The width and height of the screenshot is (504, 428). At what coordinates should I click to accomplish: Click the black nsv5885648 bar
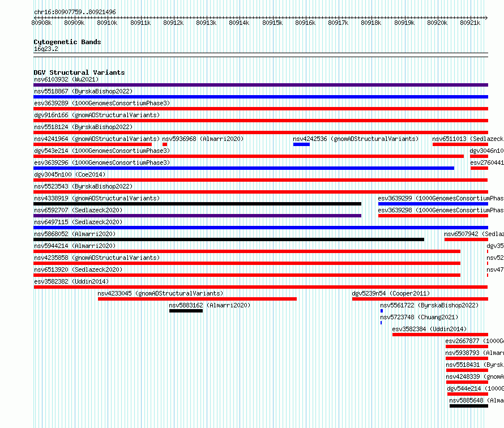coord(469,406)
